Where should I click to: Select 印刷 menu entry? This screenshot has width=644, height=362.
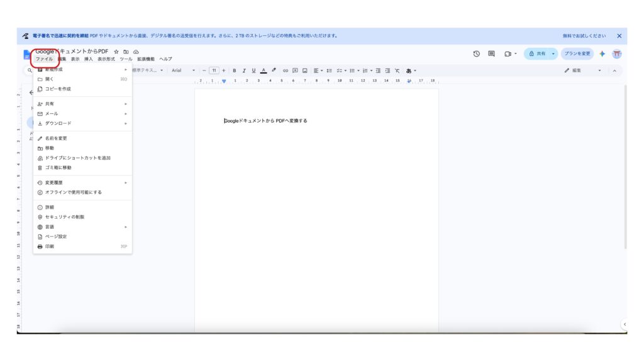pyautogui.click(x=82, y=246)
